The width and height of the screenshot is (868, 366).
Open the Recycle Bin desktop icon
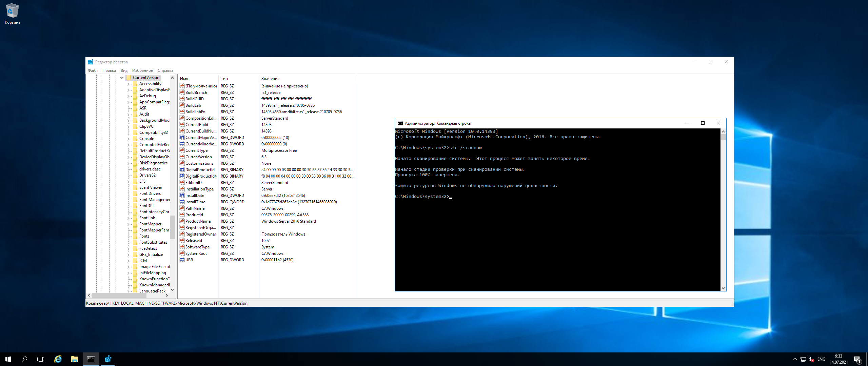click(12, 14)
